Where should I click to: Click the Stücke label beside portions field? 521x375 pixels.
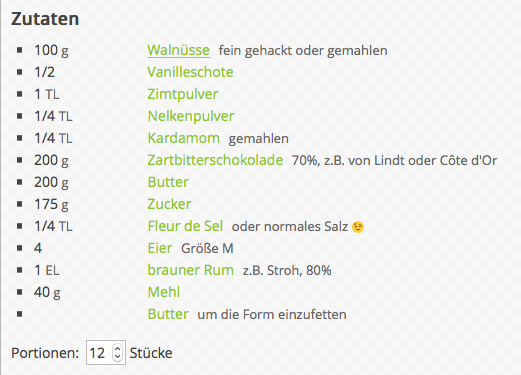tap(151, 353)
